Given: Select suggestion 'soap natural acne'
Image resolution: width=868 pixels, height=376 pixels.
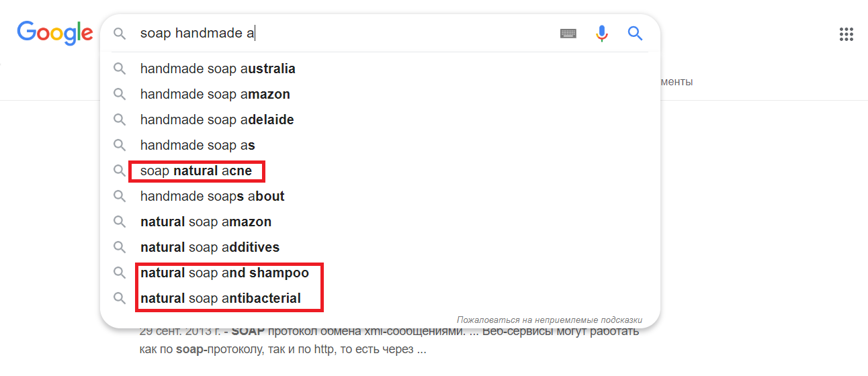Looking at the screenshot, I should coord(196,171).
